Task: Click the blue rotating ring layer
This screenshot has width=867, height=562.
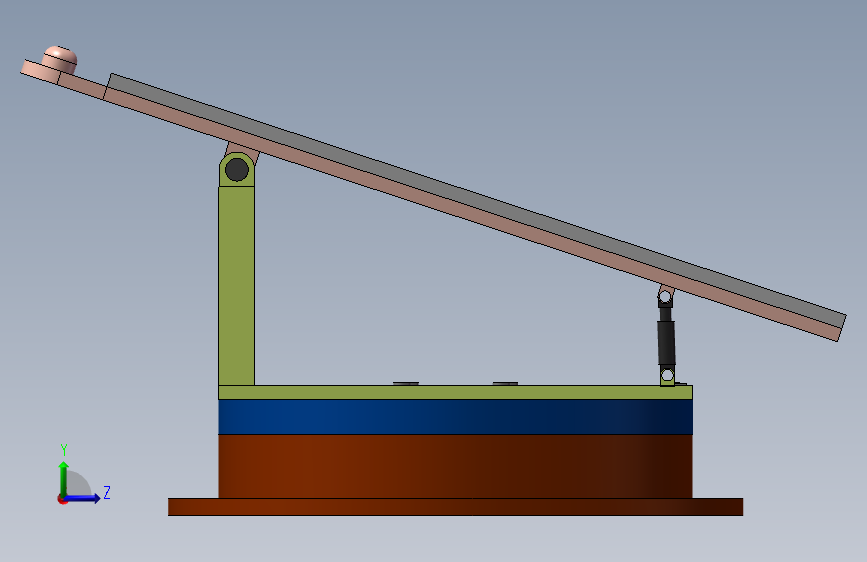Action: (455, 417)
